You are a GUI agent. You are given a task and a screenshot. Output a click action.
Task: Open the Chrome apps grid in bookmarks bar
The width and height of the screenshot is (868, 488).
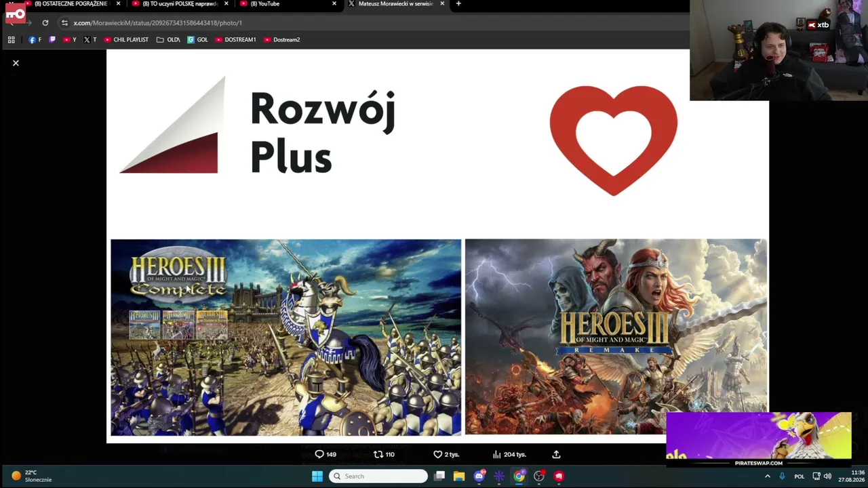(12, 40)
